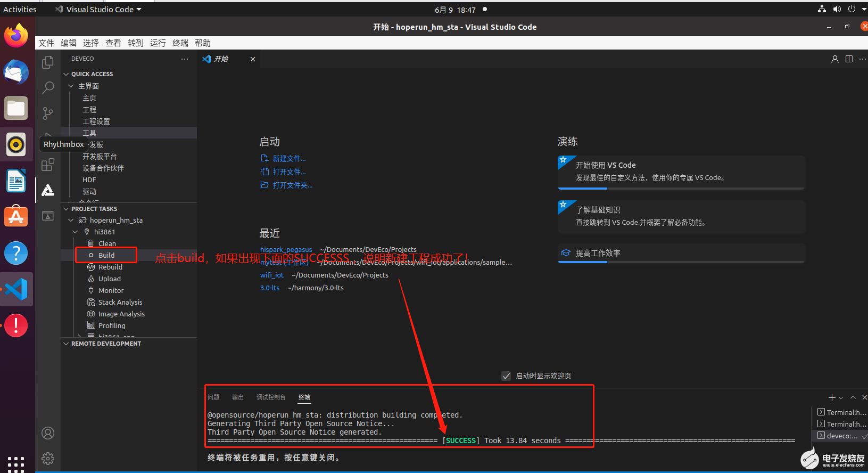The width and height of the screenshot is (868, 473).
Task: Open the 开始使用 VS Code walkthrough card
Action: (x=682, y=173)
